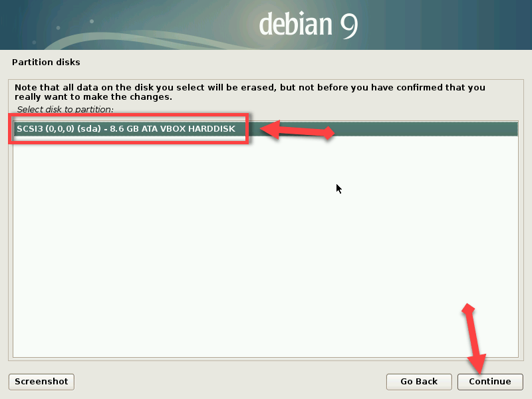This screenshot has height=399, width=532.
Task: Go Back to the previous installer step
Action: pyautogui.click(x=419, y=382)
